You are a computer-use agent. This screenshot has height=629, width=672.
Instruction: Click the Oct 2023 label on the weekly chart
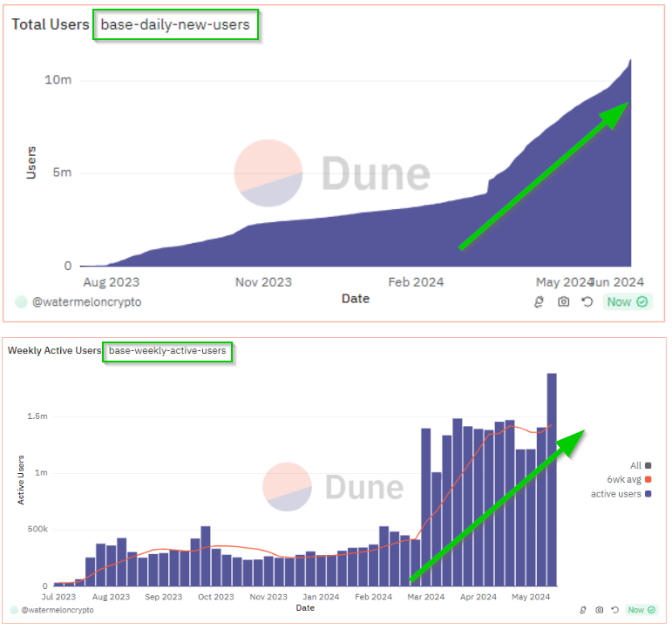coord(216,597)
